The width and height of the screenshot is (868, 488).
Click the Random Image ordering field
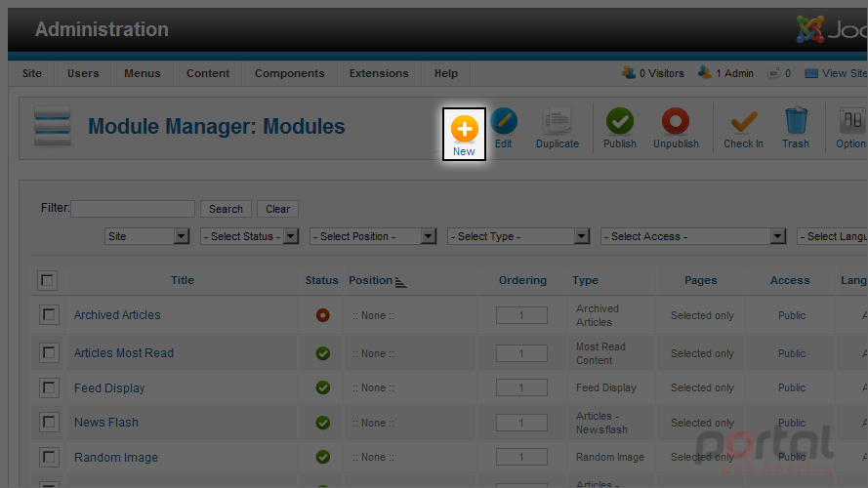click(521, 457)
